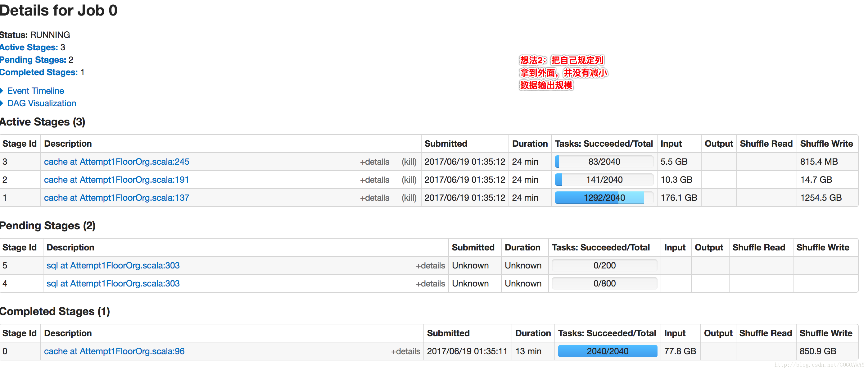The height and width of the screenshot is (371, 868).
Task: Click Input header in Completed Stages table
Action: pos(675,333)
